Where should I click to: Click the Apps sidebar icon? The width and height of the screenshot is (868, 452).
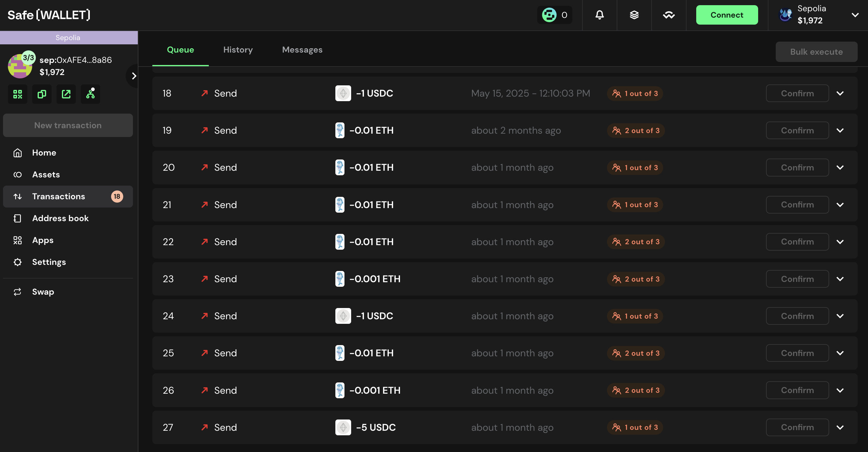click(x=18, y=241)
